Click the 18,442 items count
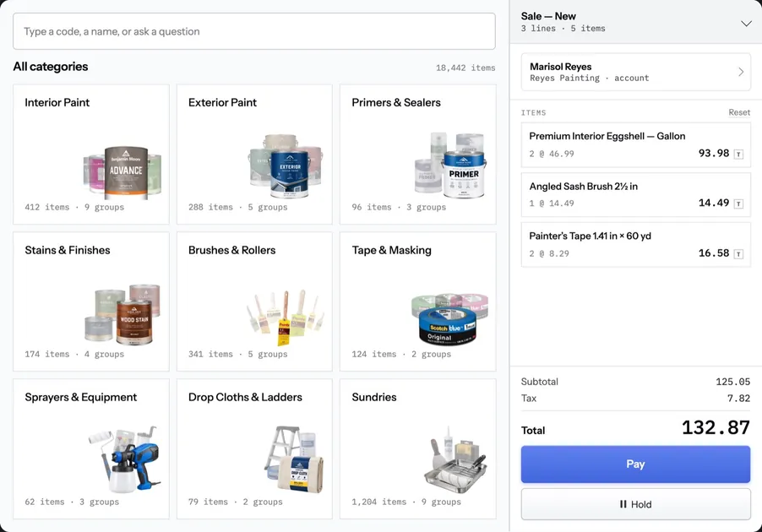This screenshot has height=532, width=762. tap(465, 68)
